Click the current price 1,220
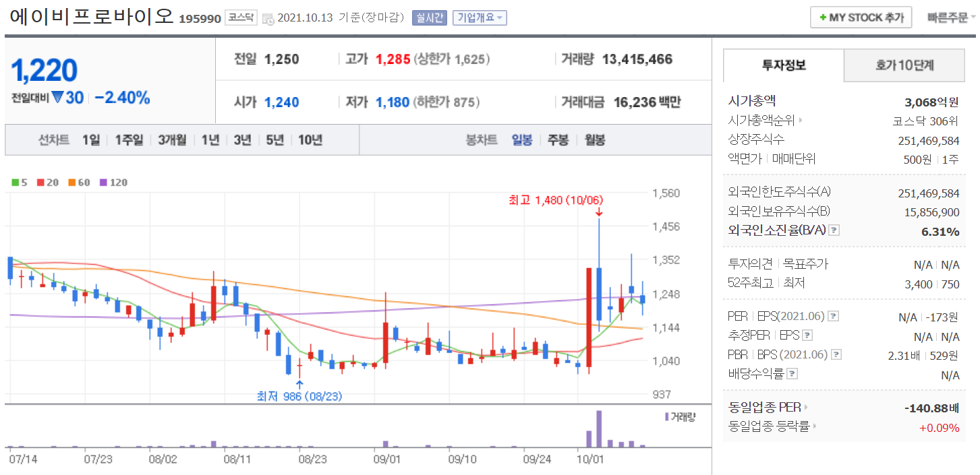This screenshot has height=475, width=980. pyautogui.click(x=45, y=70)
